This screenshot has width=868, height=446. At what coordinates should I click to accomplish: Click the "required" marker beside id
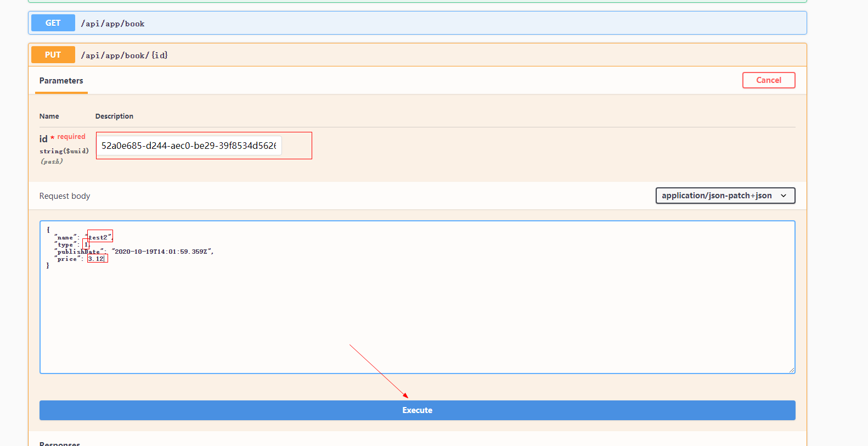(x=71, y=137)
